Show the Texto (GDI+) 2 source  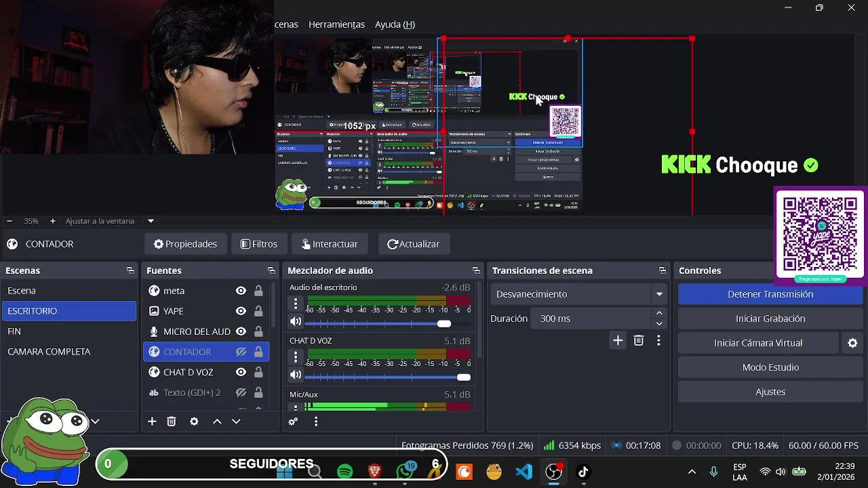(241, 392)
